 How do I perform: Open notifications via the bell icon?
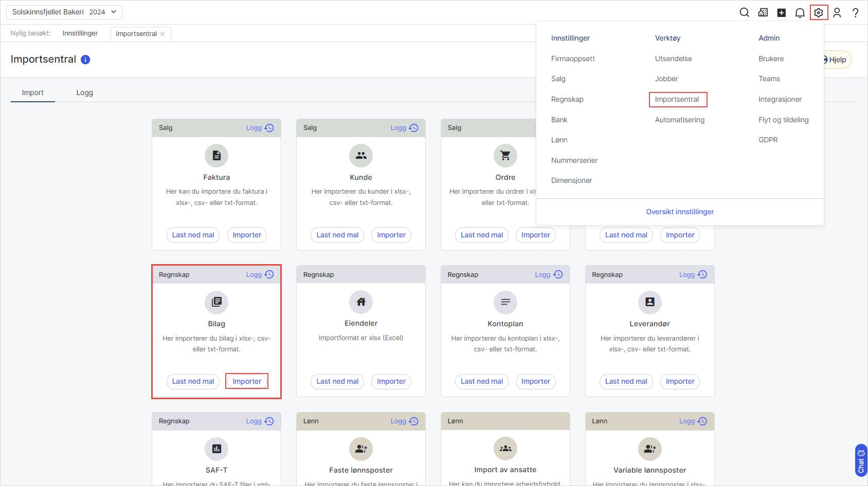[800, 12]
